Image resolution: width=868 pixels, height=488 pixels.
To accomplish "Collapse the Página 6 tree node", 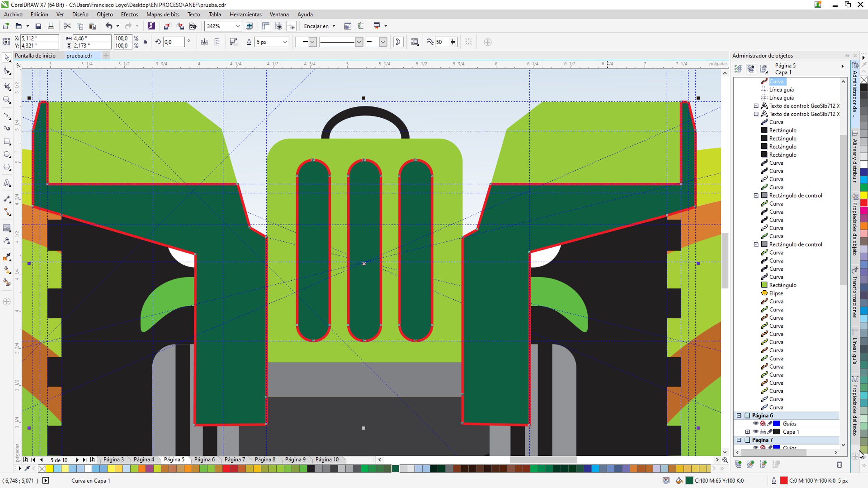I will click(739, 416).
